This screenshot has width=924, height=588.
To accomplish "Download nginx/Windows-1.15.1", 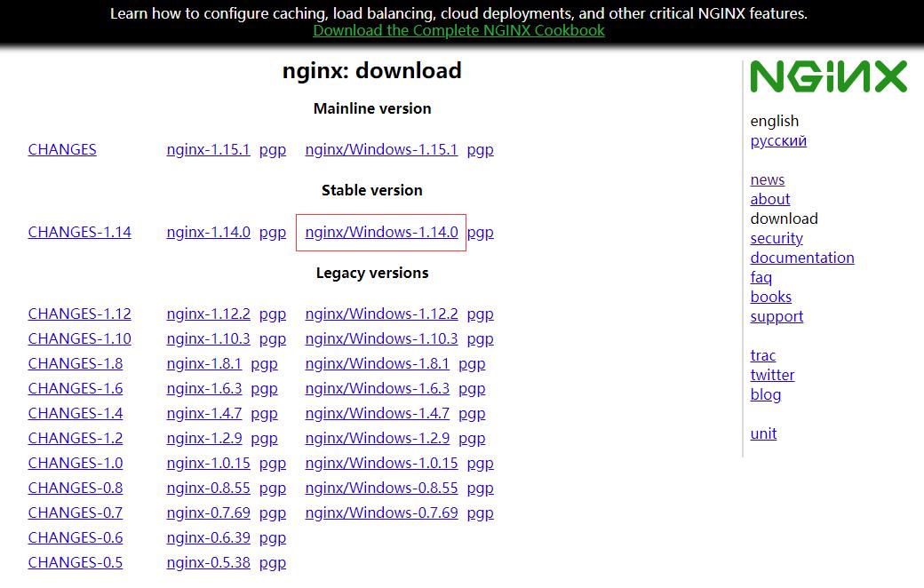I will point(381,149).
